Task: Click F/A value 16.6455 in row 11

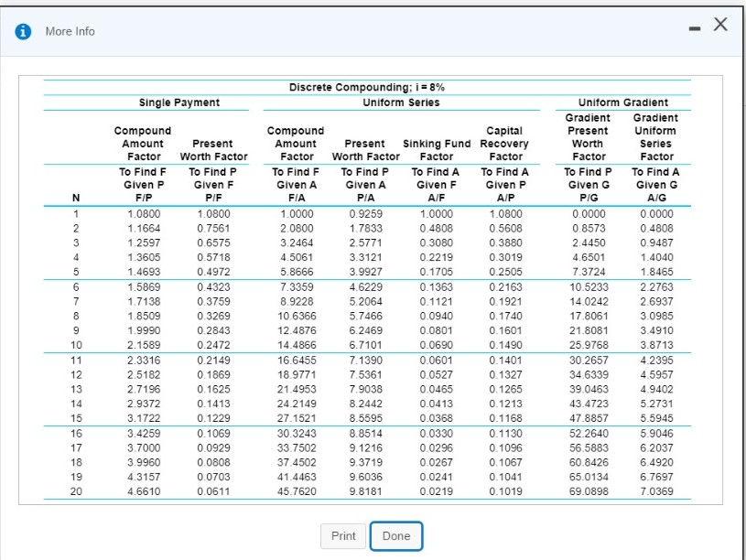Action: 297,361
